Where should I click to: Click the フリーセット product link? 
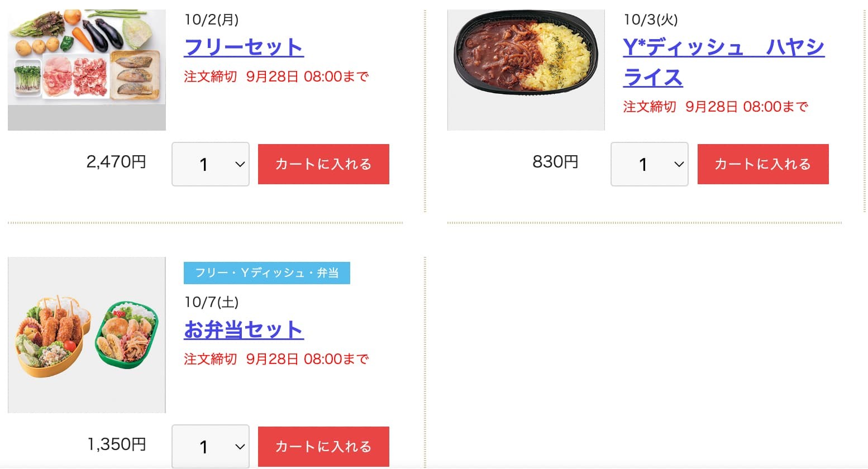(x=244, y=47)
